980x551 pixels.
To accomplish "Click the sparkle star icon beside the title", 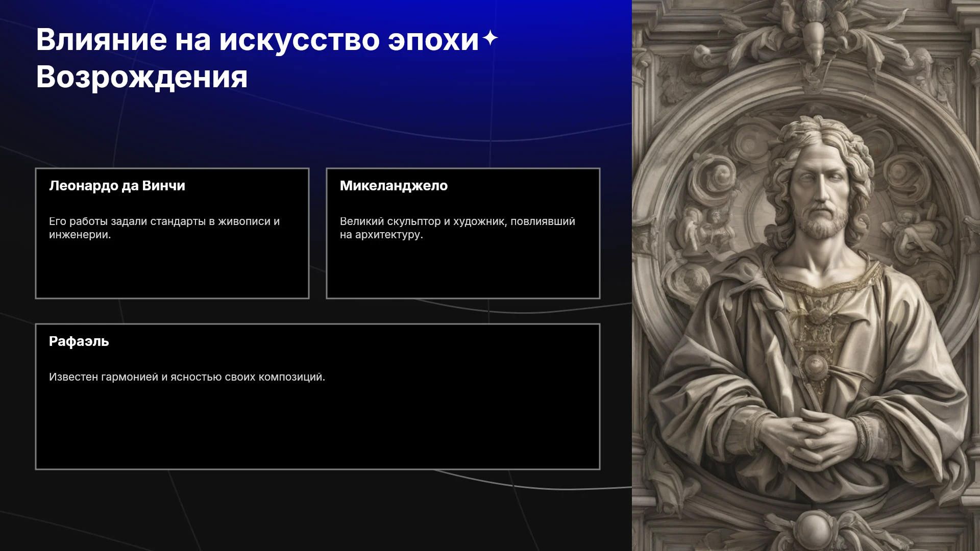I will click(x=490, y=38).
